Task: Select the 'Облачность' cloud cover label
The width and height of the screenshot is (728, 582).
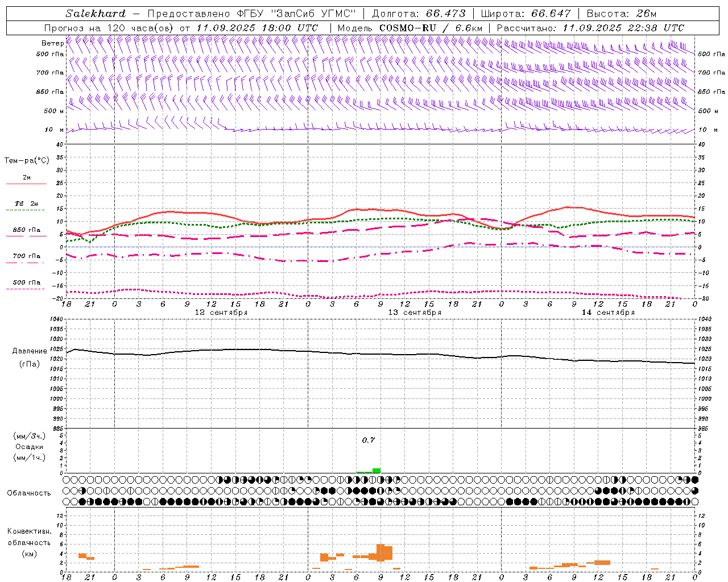Action: coord(29,493)
